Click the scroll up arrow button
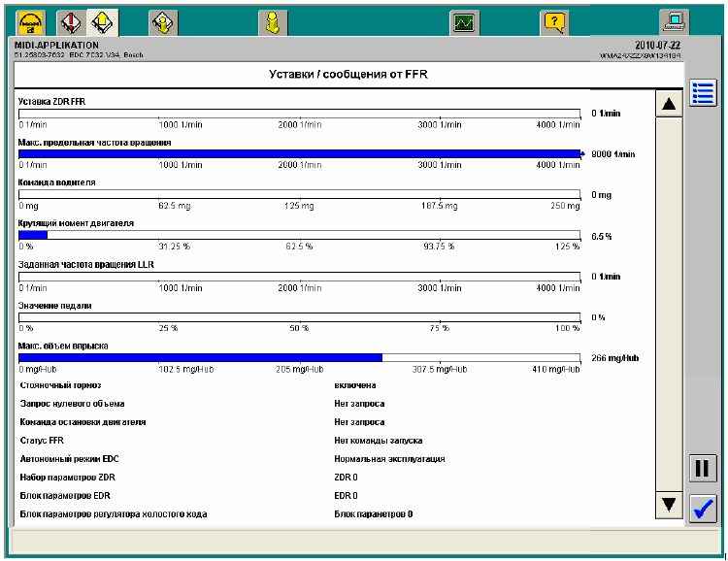The image size is (728, 561). (x=669, y=104)
